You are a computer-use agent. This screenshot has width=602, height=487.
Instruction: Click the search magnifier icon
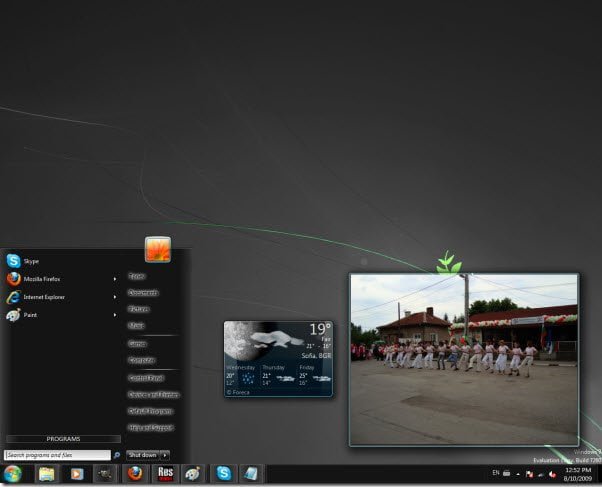117,455
